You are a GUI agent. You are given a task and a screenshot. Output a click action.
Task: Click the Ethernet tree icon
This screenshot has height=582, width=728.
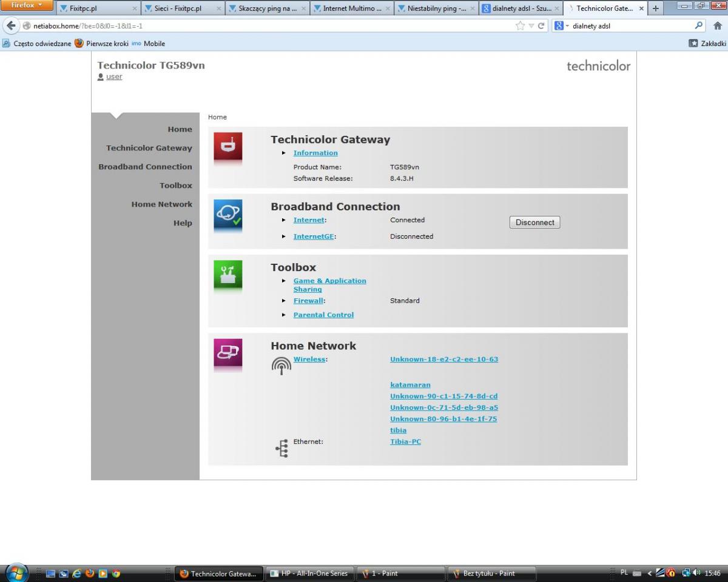click(282, 448)
